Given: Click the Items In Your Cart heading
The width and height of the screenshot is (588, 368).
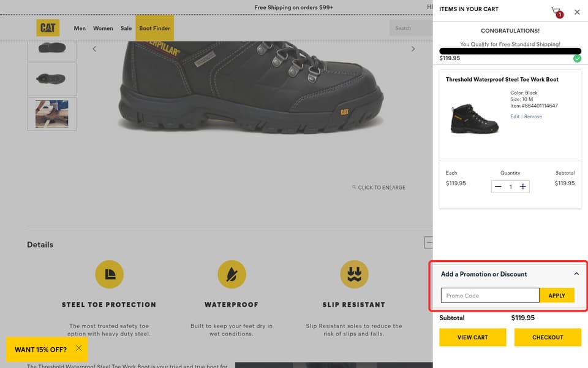Looking at the screenshot, I should click(469, 9).
